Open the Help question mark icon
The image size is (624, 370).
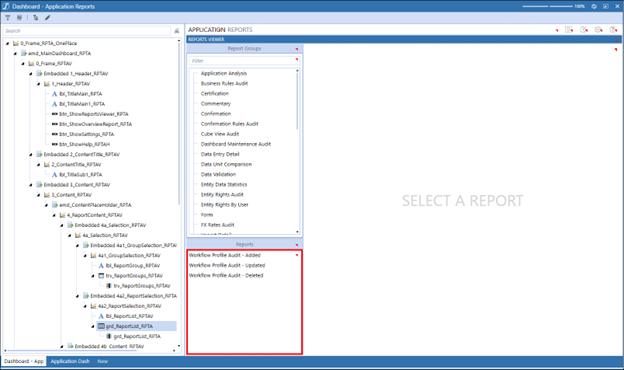613,30
